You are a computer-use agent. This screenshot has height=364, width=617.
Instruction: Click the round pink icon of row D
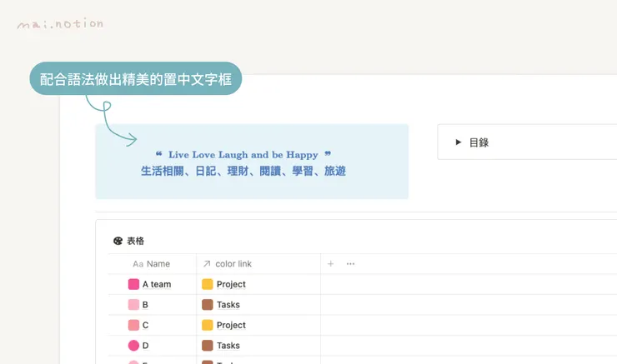133,345
